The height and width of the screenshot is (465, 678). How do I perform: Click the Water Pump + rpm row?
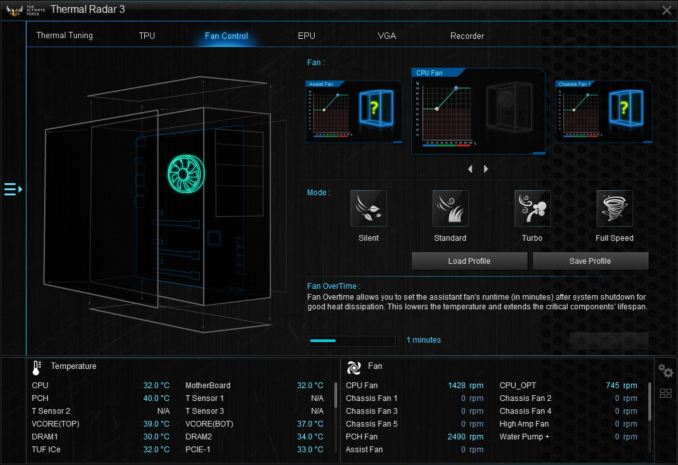point(568,437)
